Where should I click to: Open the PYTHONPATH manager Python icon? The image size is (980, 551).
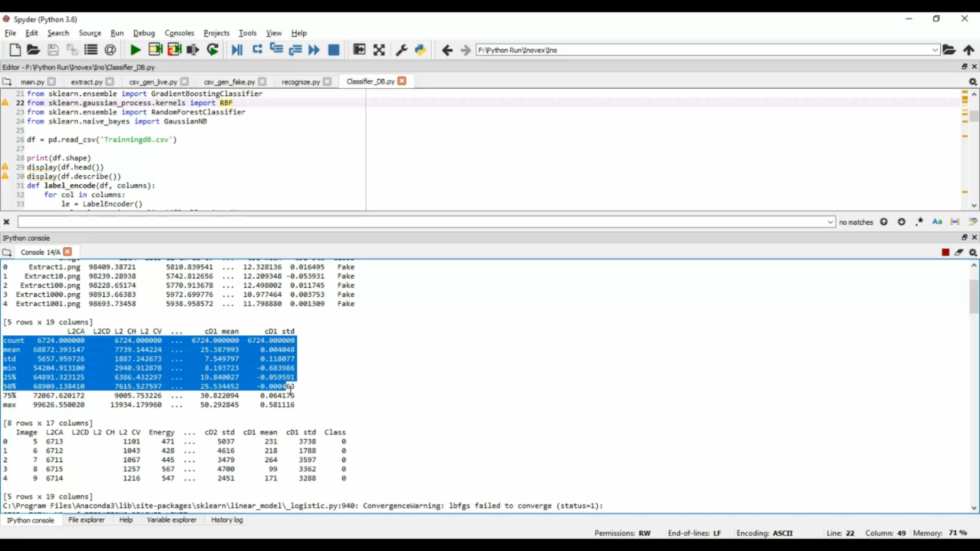(x=420, y=50)
